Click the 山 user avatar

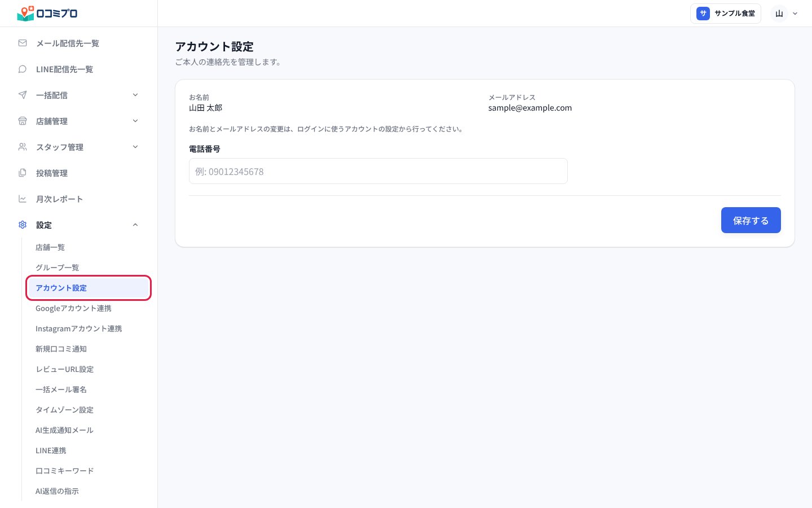779,14
